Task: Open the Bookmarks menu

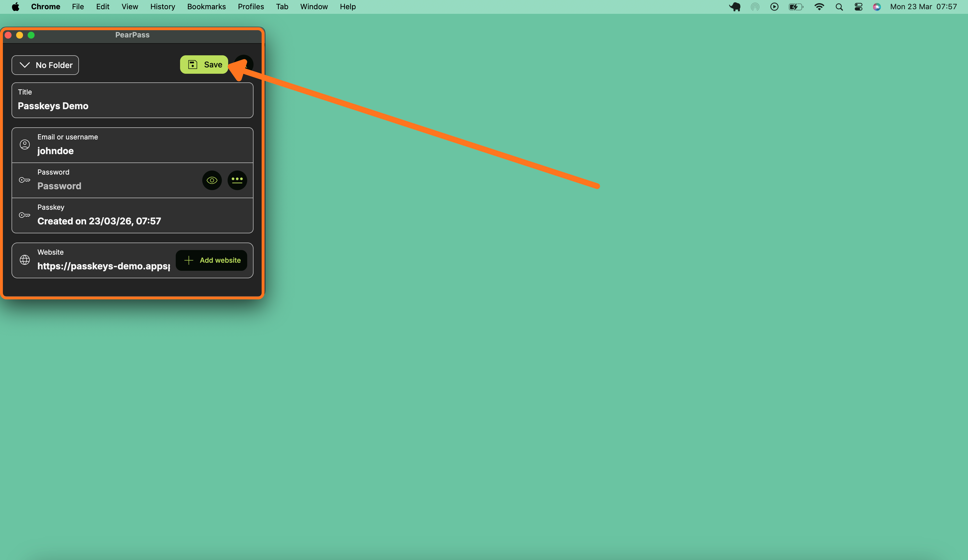Action: pyautogui.click(x=206, y=7)
